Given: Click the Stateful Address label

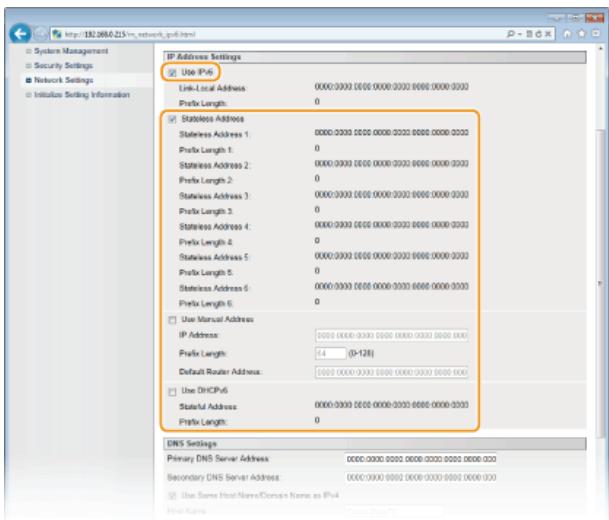Looking at the screenshot, I should (208, 407).
